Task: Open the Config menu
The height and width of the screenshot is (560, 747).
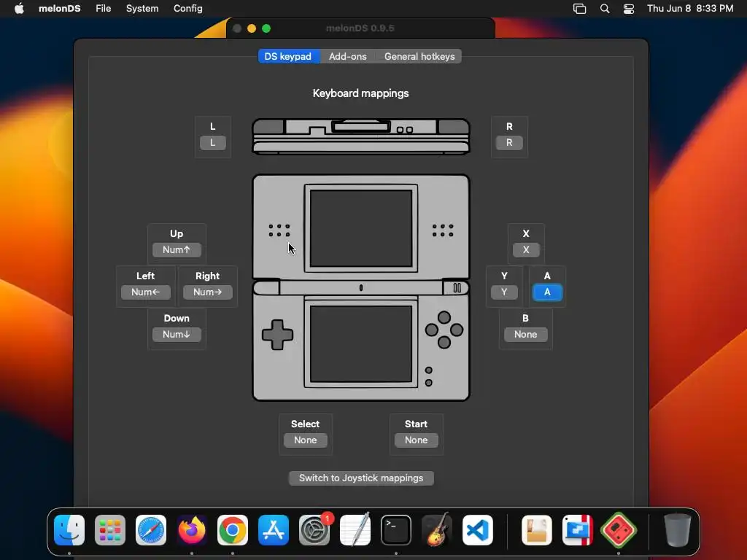Action: coord(187,9)
